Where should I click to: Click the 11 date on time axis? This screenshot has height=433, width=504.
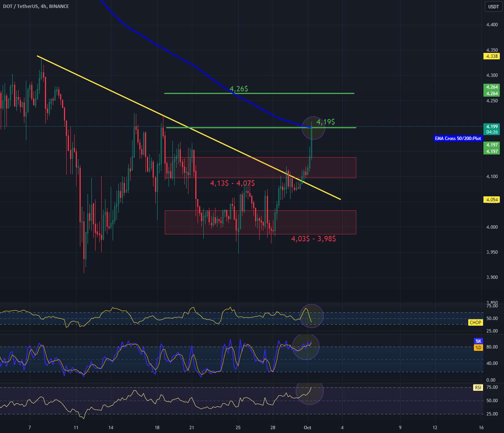click(x=76, y=427)
